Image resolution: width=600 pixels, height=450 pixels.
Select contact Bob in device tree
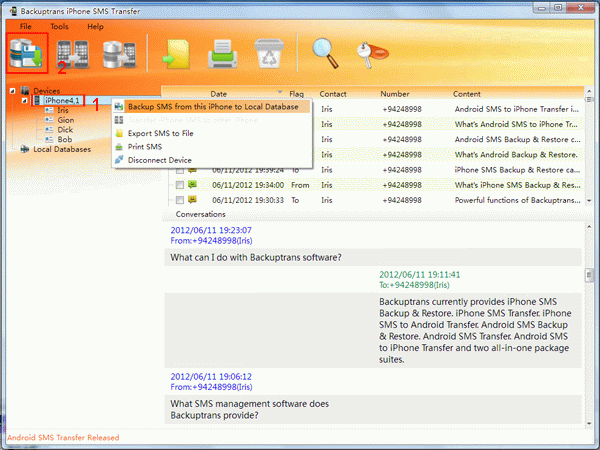pyautogui.click(x=65, y=139)
